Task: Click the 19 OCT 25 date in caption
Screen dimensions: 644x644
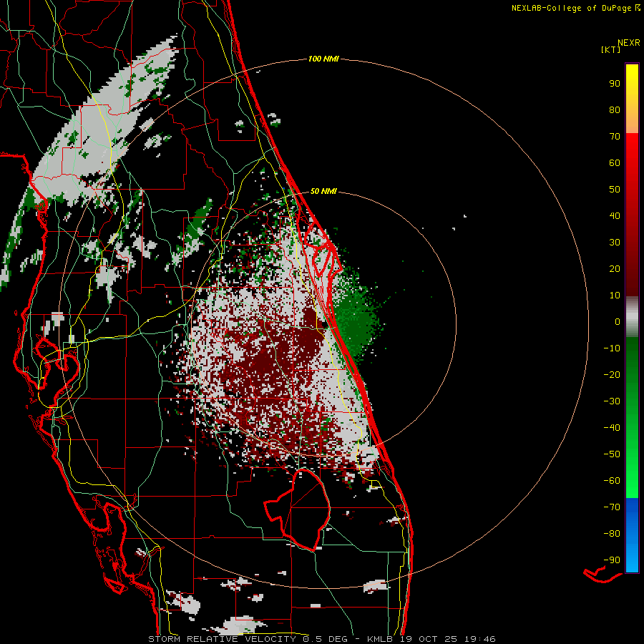Action: tap(429, 639)
